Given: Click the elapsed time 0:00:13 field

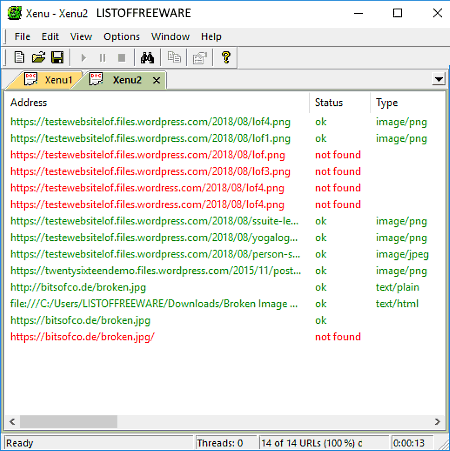Looking at the screenshot, I should (x=412, y=443).
